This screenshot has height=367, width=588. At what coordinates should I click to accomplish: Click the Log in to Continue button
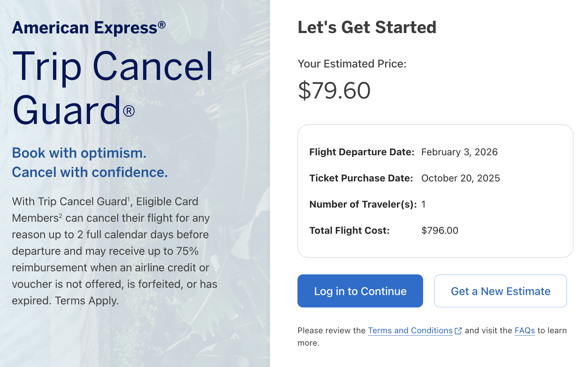point(360,291)
